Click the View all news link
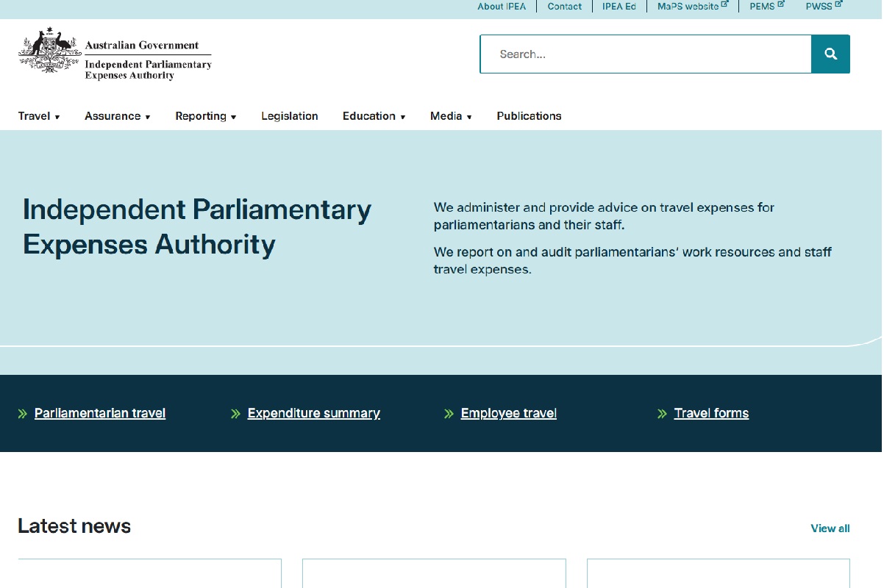Image resolution: width=884 pixels, height=588 pixels. [x=830, y=528]
